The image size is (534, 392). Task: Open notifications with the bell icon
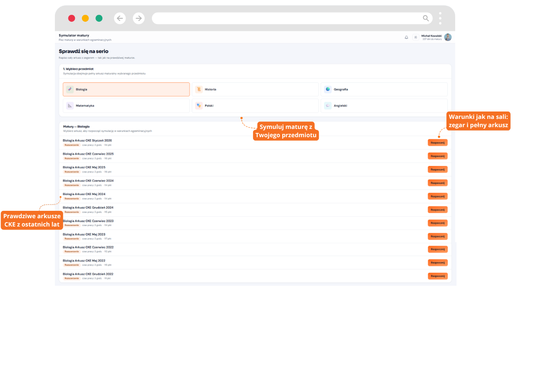coord(406,37)
